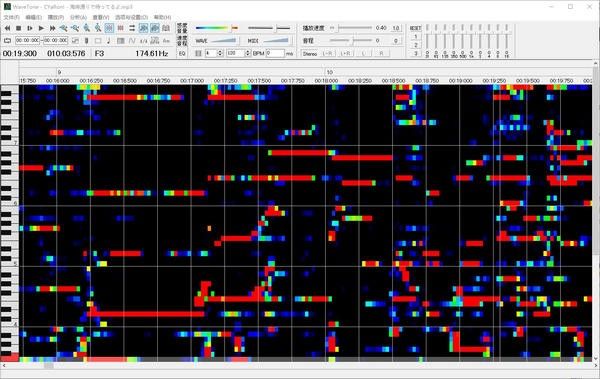Click the EQ button
The width and height of the screenshot is (600, 379).
[x=182, y=53]
